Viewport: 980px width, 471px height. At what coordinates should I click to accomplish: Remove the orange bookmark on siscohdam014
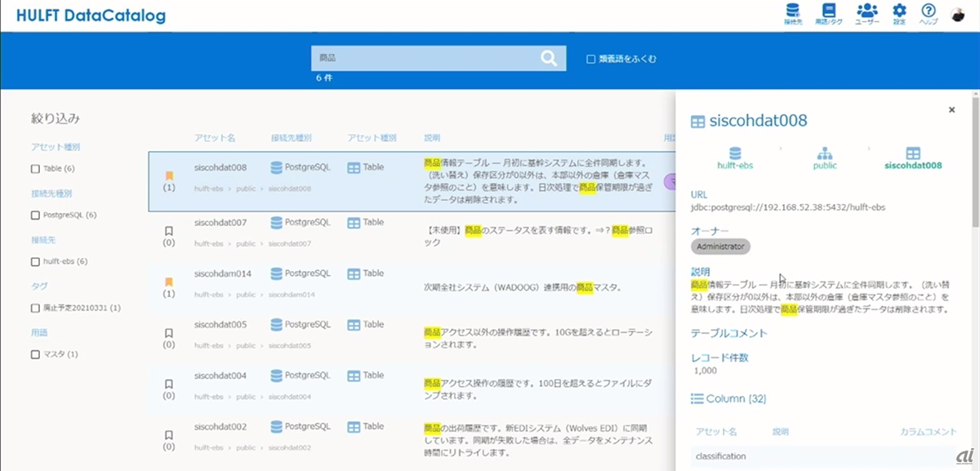click(x=169, y=282)
